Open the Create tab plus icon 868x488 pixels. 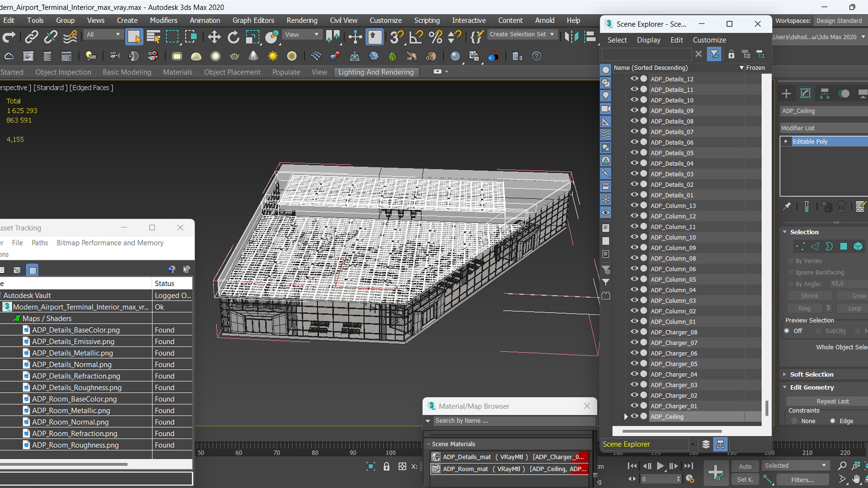[x=786, y=94]
